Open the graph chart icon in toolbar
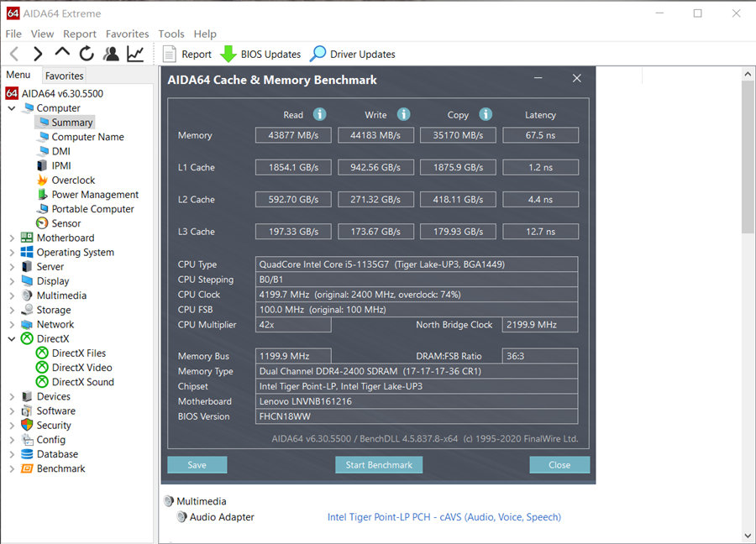The width and height of the screenshot is (756, 544). (x=135, y=54)
